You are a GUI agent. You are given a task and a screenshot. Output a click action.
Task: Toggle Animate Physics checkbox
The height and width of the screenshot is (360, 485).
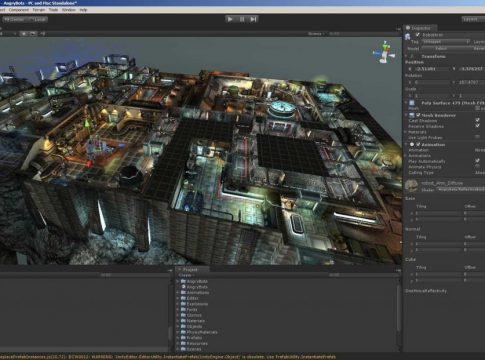tap(478, 166)
